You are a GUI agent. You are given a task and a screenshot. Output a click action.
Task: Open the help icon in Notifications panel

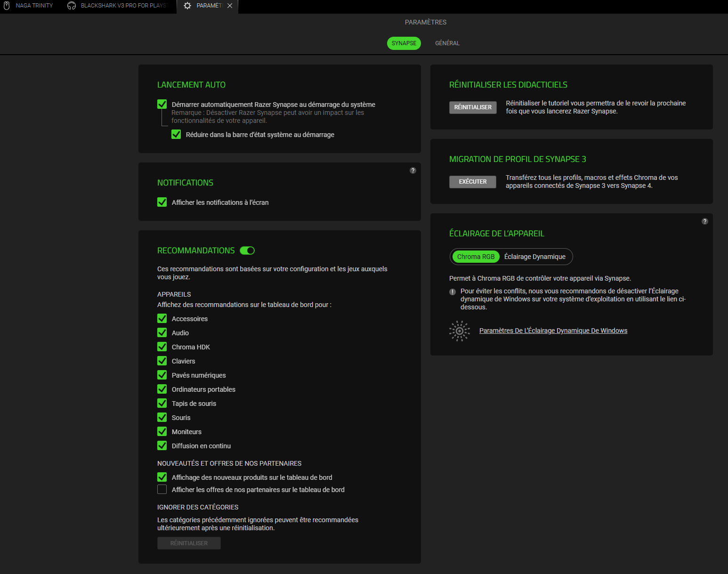413,170
